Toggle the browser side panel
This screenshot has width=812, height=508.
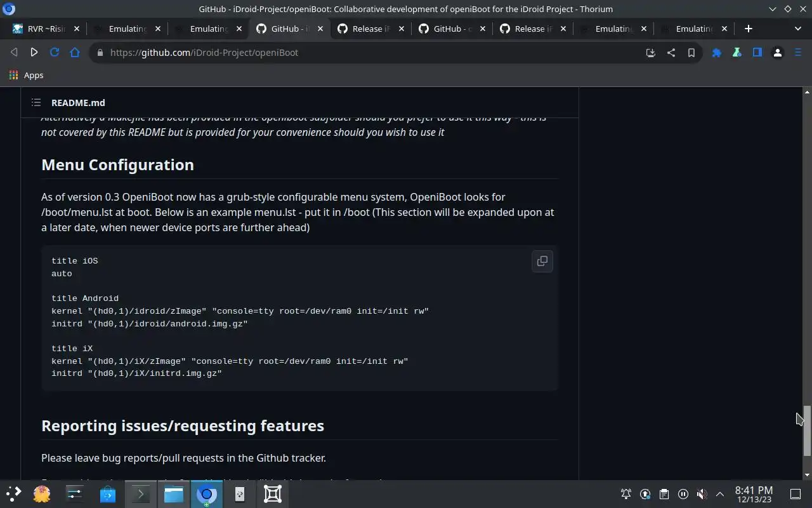(x=757, y=53)
